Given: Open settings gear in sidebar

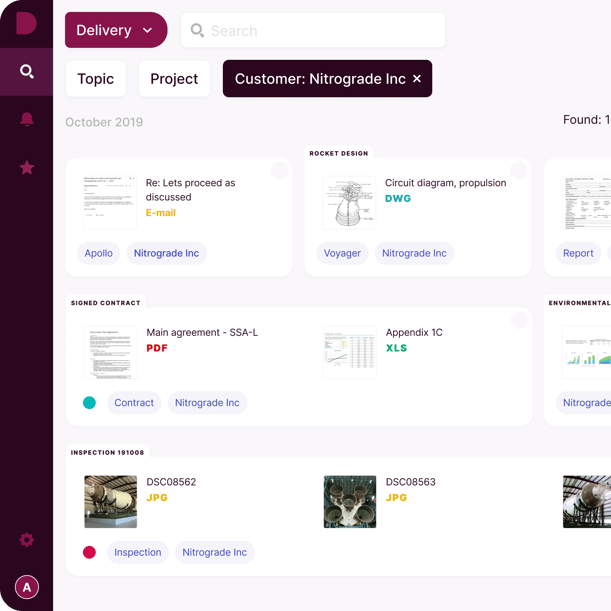Looking at the screenshot, I should (26, 540).
